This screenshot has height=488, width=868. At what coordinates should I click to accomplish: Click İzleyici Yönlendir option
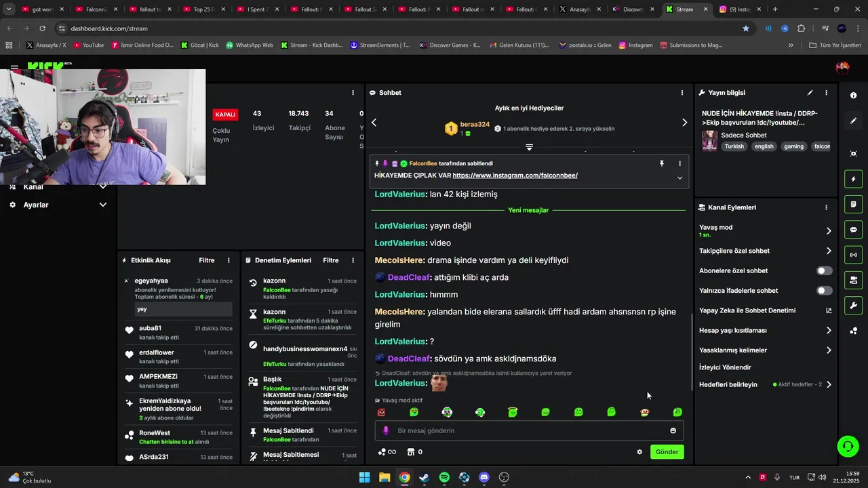pyautogui.click(x=725, y=367)
